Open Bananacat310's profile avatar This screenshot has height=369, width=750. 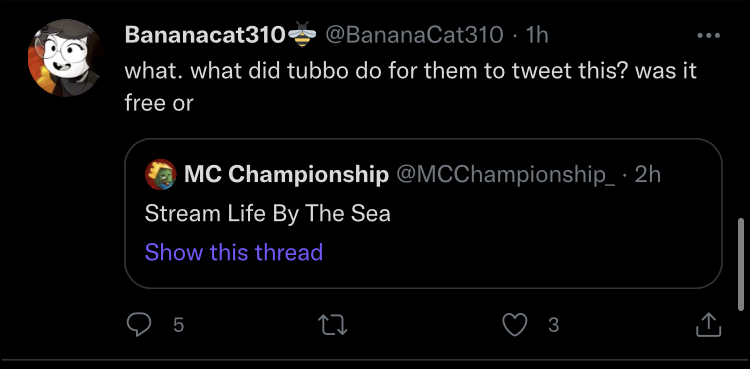pos(66,58)
